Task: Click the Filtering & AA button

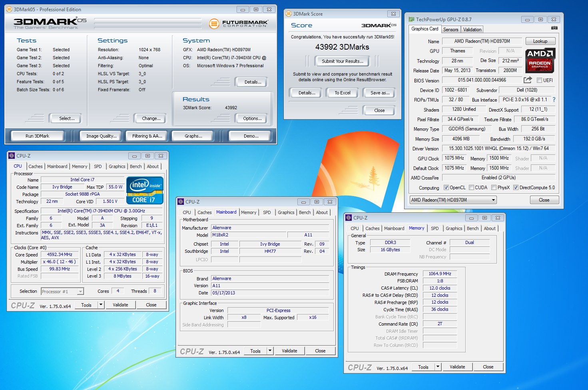Action: pyautogui.click(x=147, y=136)
